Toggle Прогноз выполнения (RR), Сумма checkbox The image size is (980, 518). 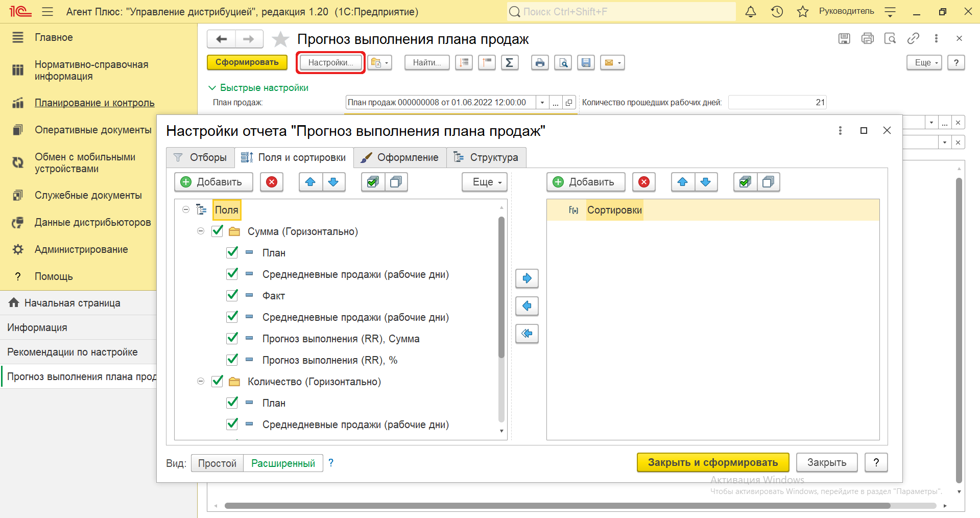click(x=232, y=338)
